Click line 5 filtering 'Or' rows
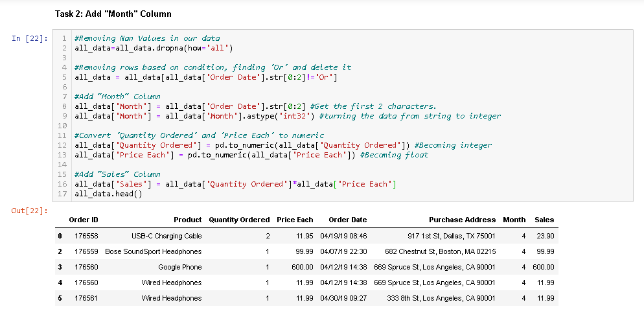 tap(206, 77)
